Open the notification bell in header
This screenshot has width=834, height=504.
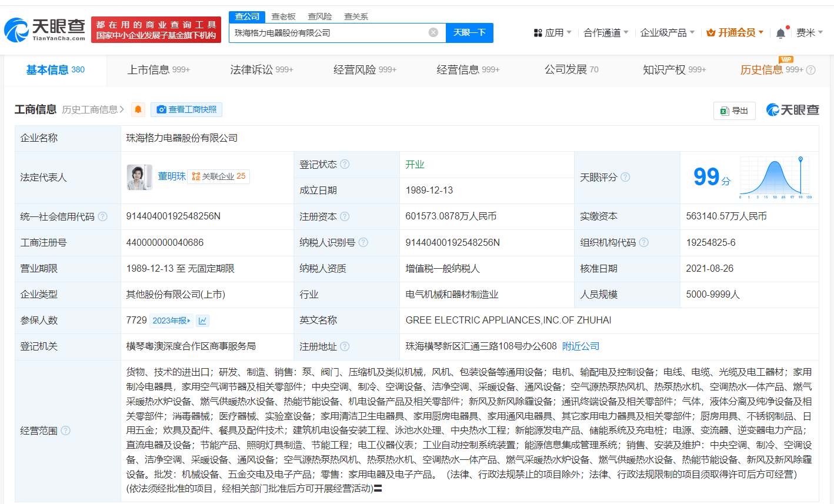pos(780,33)
